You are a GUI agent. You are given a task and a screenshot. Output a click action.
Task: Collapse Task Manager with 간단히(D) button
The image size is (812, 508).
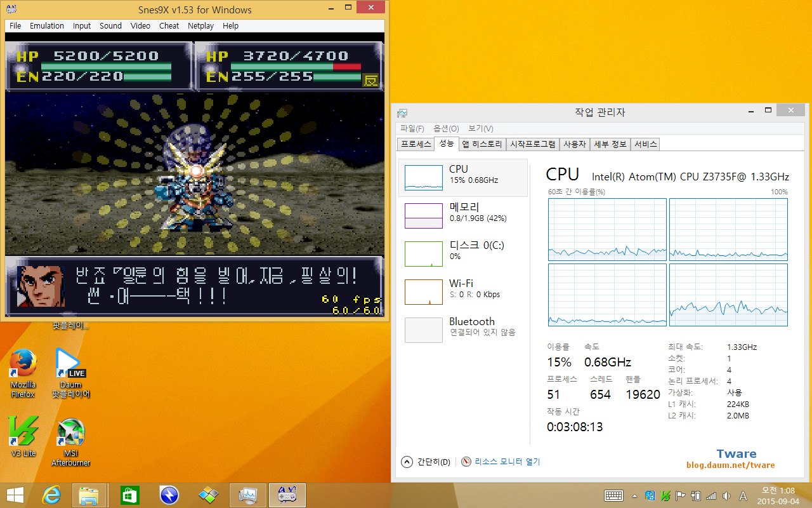pos(426,462)
